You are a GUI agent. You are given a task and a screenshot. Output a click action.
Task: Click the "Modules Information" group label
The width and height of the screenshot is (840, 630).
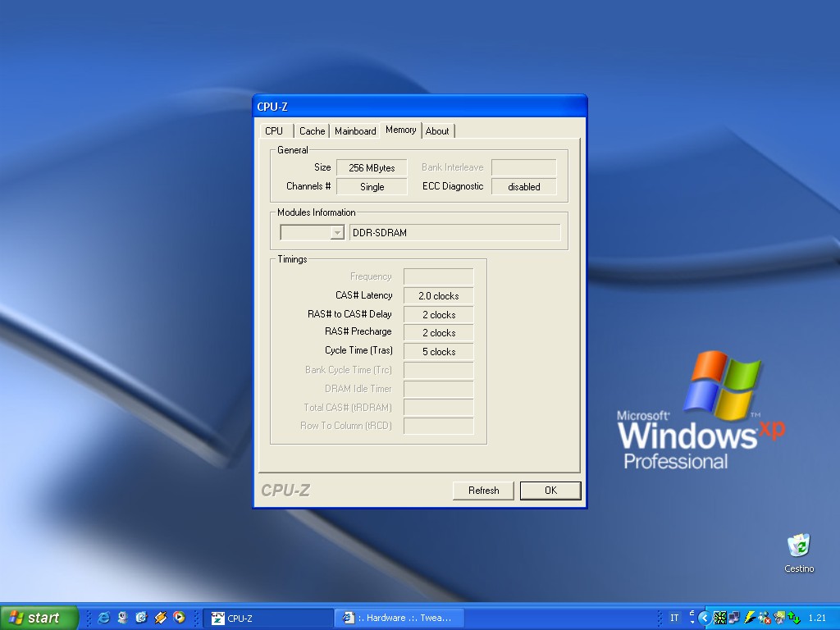tap(316, 212)
